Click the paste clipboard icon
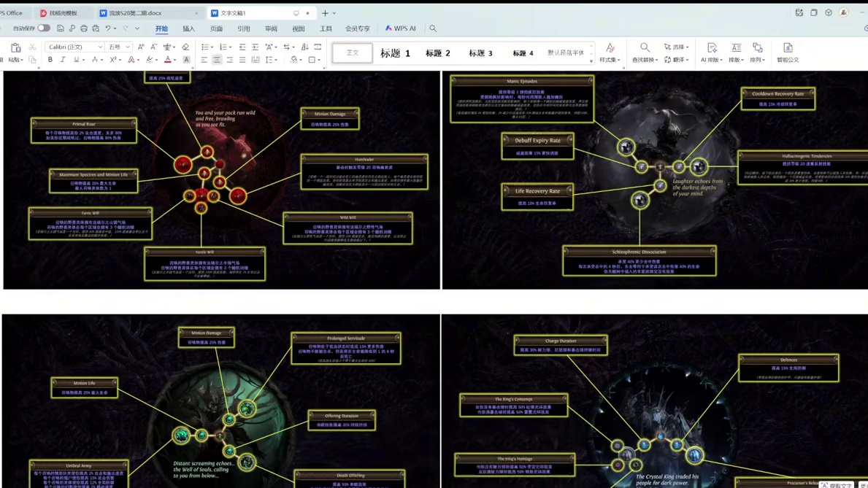 (x=15, y=47)
